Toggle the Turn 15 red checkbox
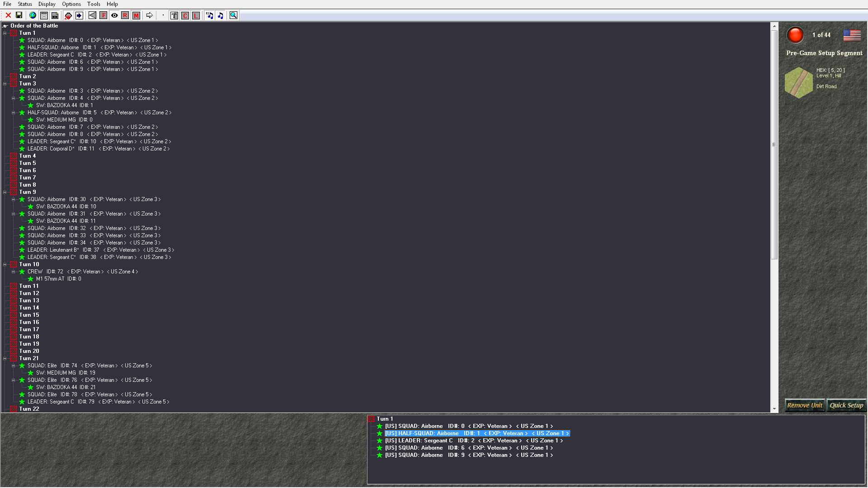Image resolution: width=868 pixels, height=488 pixels. click(14, 315)
